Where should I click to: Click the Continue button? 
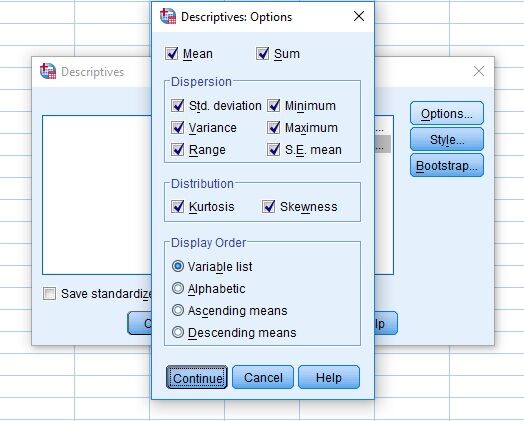pos(197,377)
